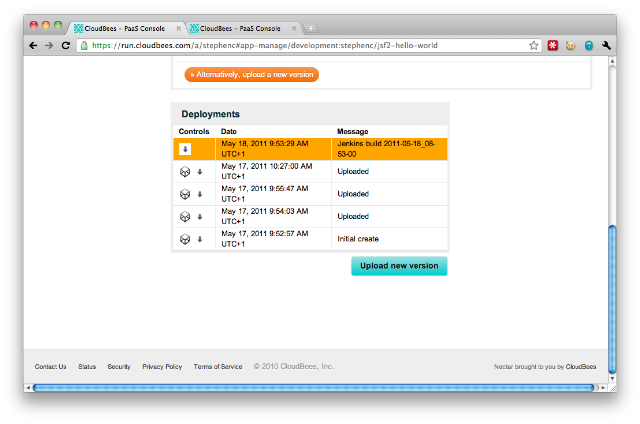Reload the page with the refresh icon

[66, 46]
